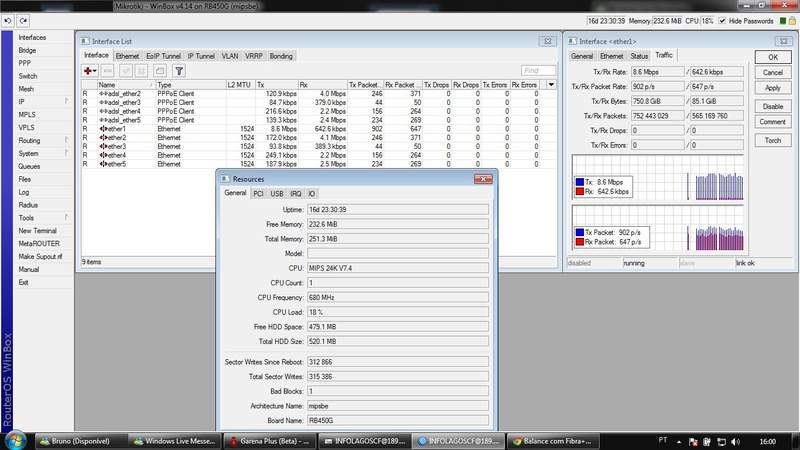Switch to General tab in Interface ether1 window
The height and width of the screenshot is (450, 800).
point(582,56)
